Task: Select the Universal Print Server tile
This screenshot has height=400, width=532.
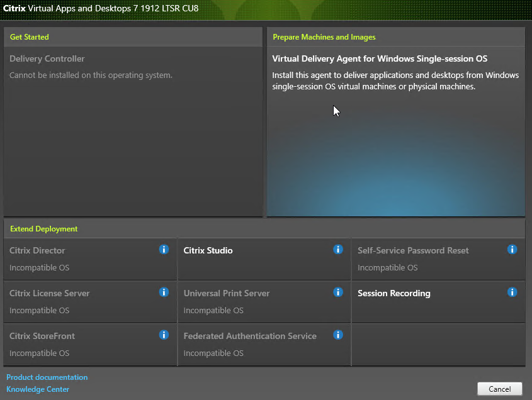Action: click(264, 302)
